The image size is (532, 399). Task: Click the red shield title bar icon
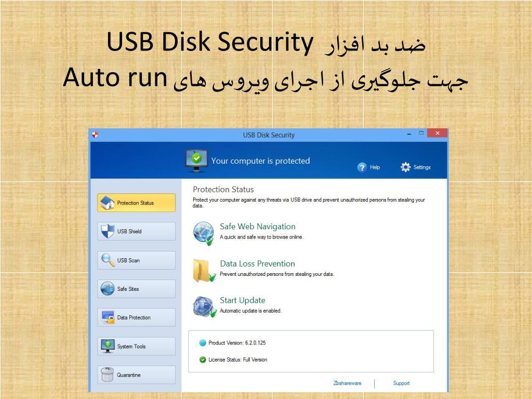[96, 135]
